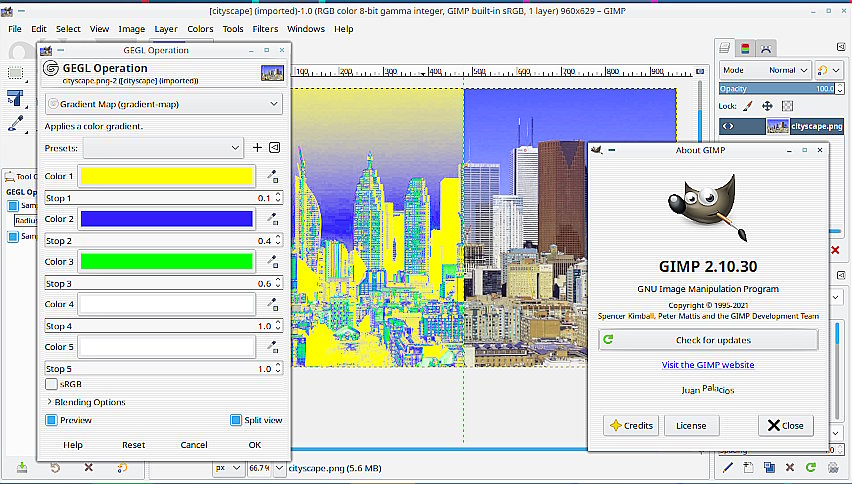Click the cityscape.png layer thumbnail
This screenshot has width=852, height=484.
tap(778, 126)
